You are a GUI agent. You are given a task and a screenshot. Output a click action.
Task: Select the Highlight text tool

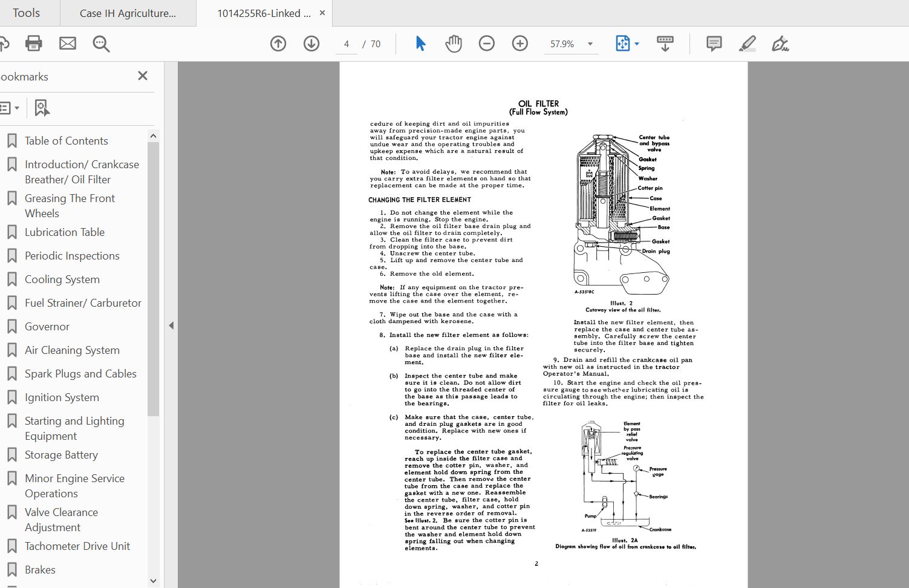coord(748,44)
